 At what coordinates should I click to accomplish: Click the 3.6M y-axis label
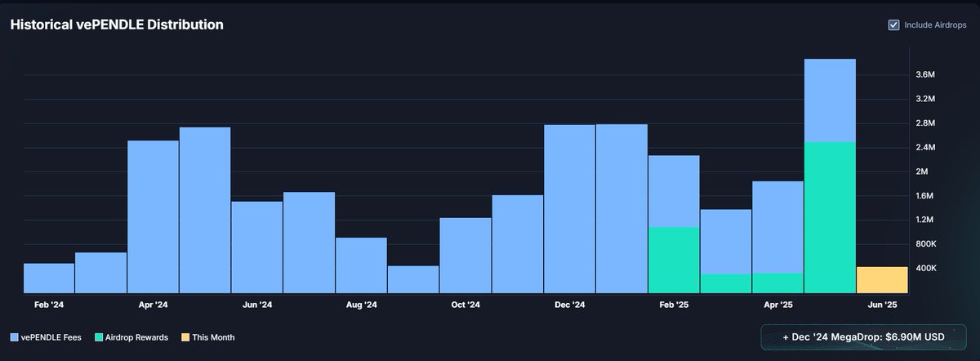[924, 75]
